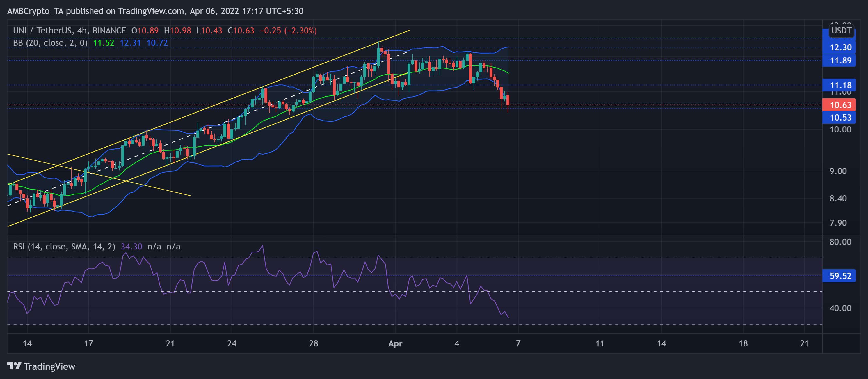Click the BB upper band value 12.31

point(130,43)
